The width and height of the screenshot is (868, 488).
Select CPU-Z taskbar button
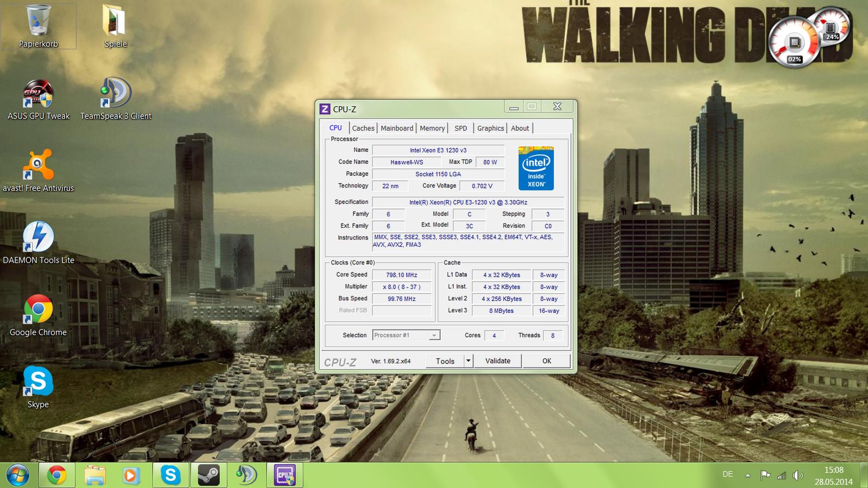pyautogui.click(x=284, y=476)
